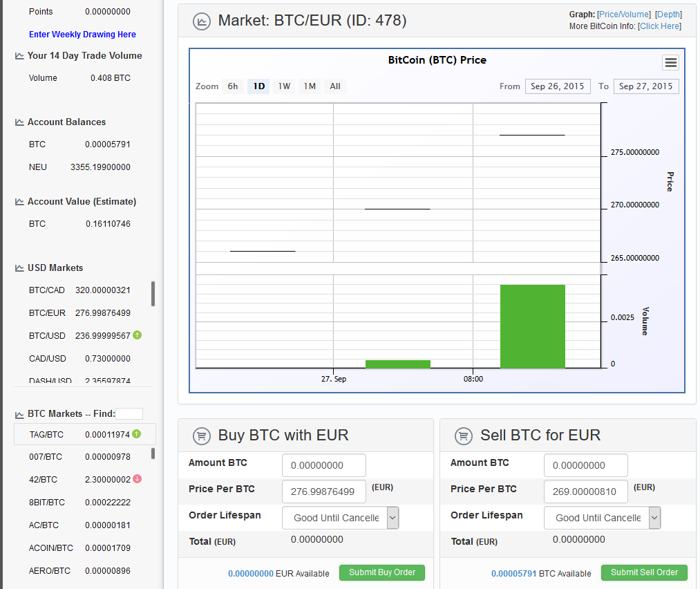Click the NEU balance 3355.19900000
Screen dimensions: 700x589
pos(100,167)
